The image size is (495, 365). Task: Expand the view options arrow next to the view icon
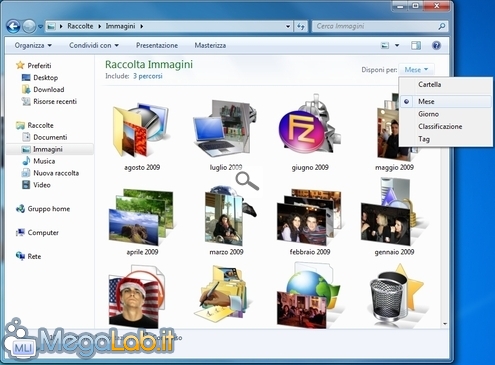tap(397, 45)
